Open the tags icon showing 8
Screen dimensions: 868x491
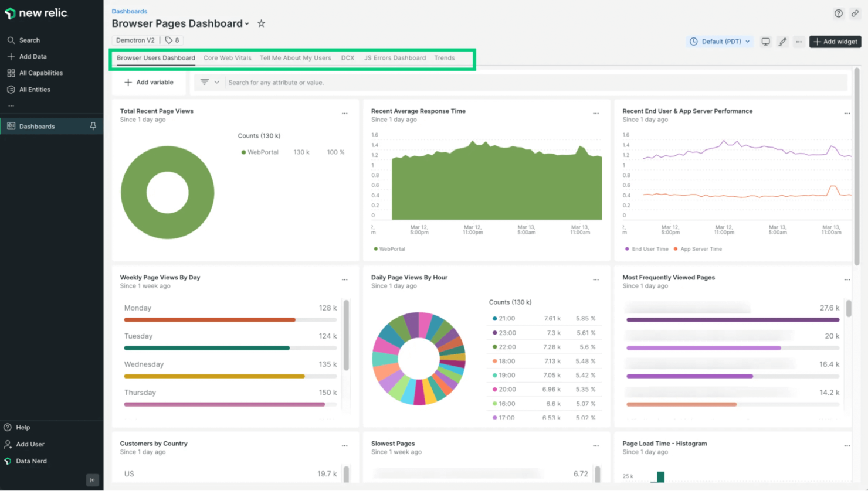pyautogui.click(x=172, y=40)
